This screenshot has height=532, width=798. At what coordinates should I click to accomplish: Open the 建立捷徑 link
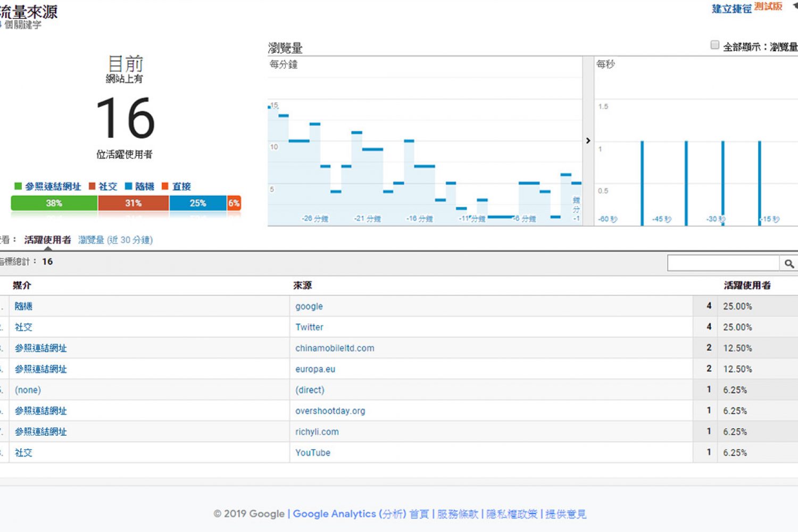click(x=731, y=9)
